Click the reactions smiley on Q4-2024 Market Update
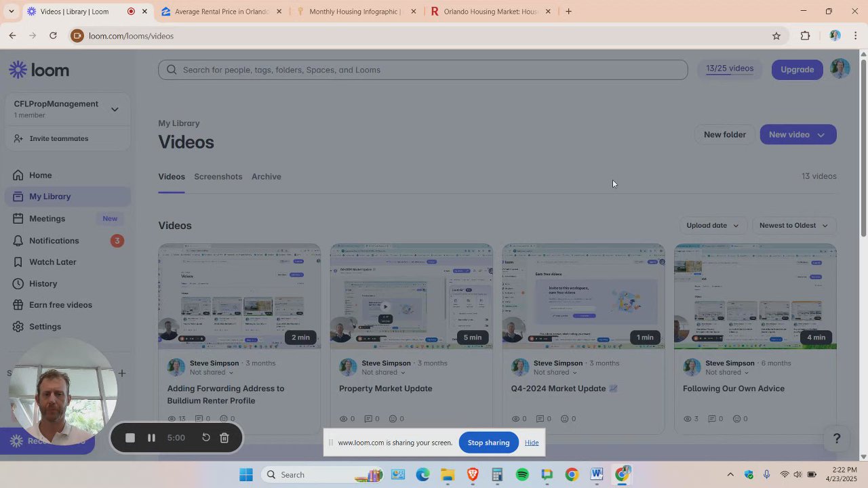This screenshot has height=488, width=868. pos(564,419)
